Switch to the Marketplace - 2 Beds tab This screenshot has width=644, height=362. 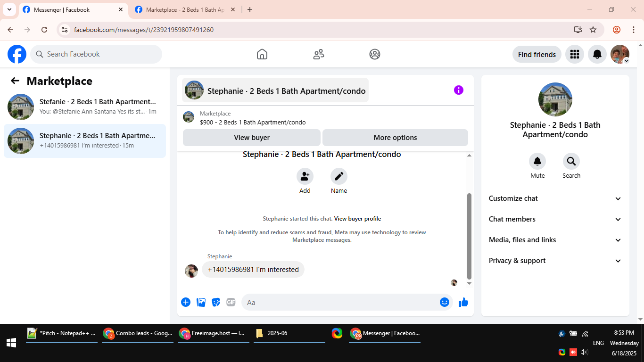click(x=185, y=9)
